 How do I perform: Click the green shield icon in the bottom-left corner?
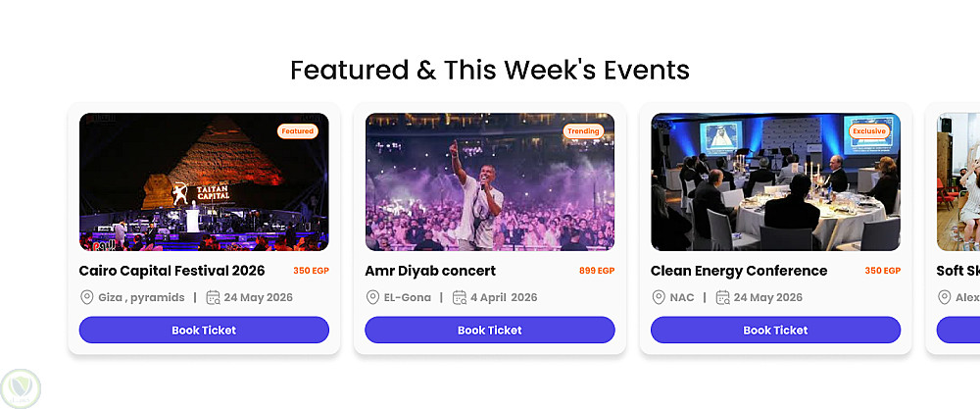pyautogui.click(x=20, y=385)
